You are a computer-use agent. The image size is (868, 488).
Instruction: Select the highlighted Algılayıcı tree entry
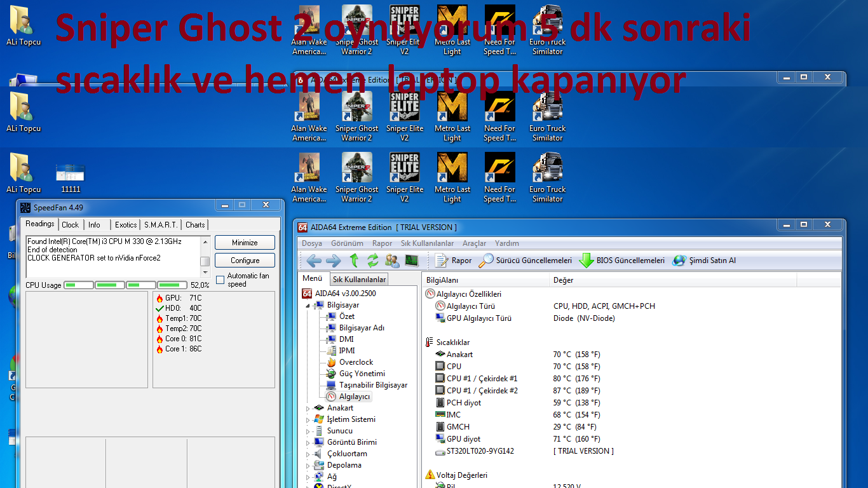tap(348, 396)
